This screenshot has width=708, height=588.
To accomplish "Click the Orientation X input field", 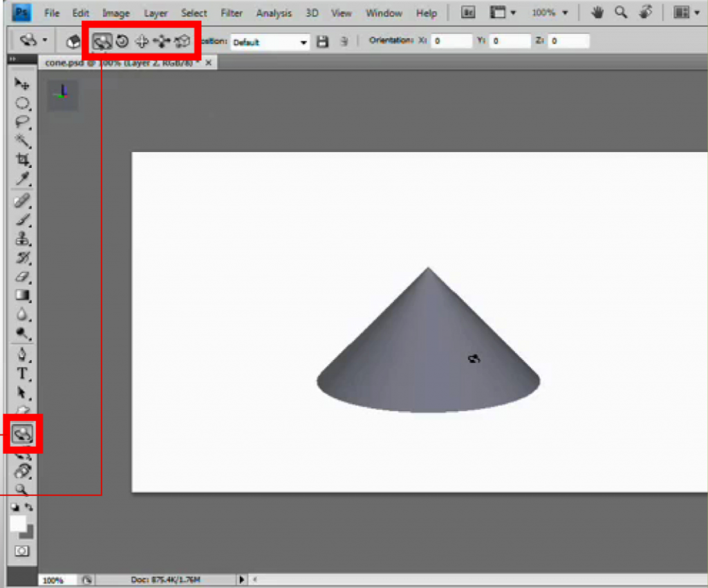I will tap(453, 41).
